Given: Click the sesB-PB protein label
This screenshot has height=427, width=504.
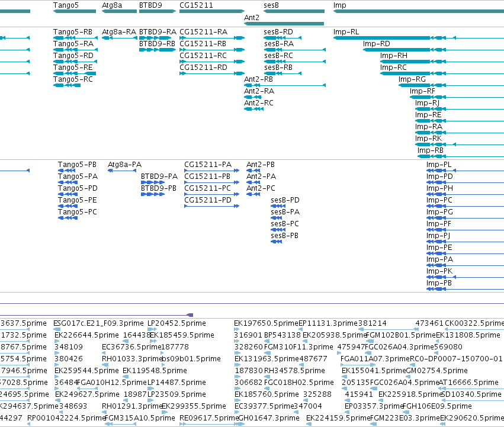Looking at the screenshot, I should tap(285, 236).
